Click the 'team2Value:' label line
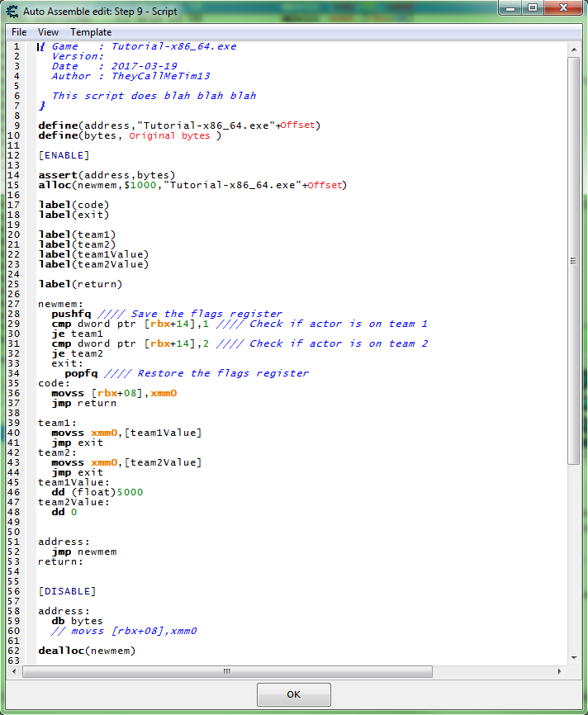Image resolution: width=588 pixels, height=715 pixels. [73, 502]
